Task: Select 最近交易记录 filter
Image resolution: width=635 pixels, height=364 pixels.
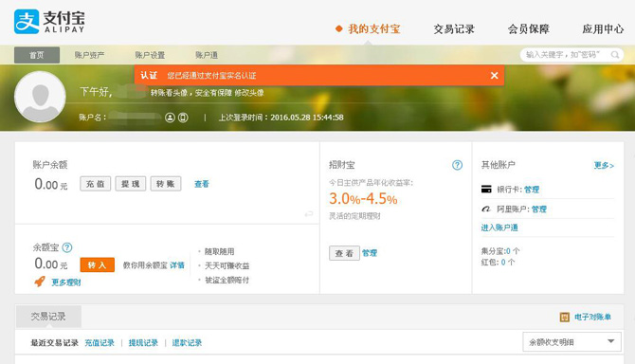Action: [55, 343]
